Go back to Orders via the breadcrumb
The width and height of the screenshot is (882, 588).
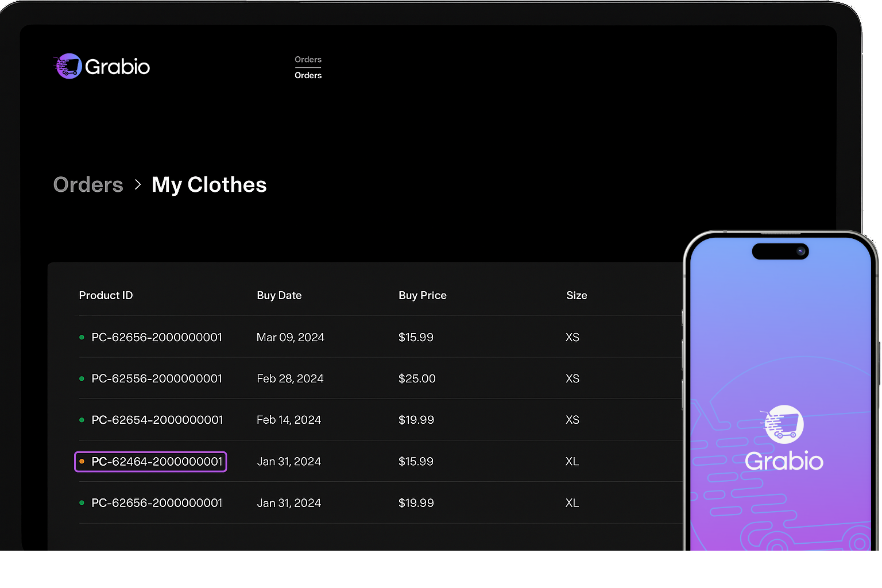coord(88,185)
